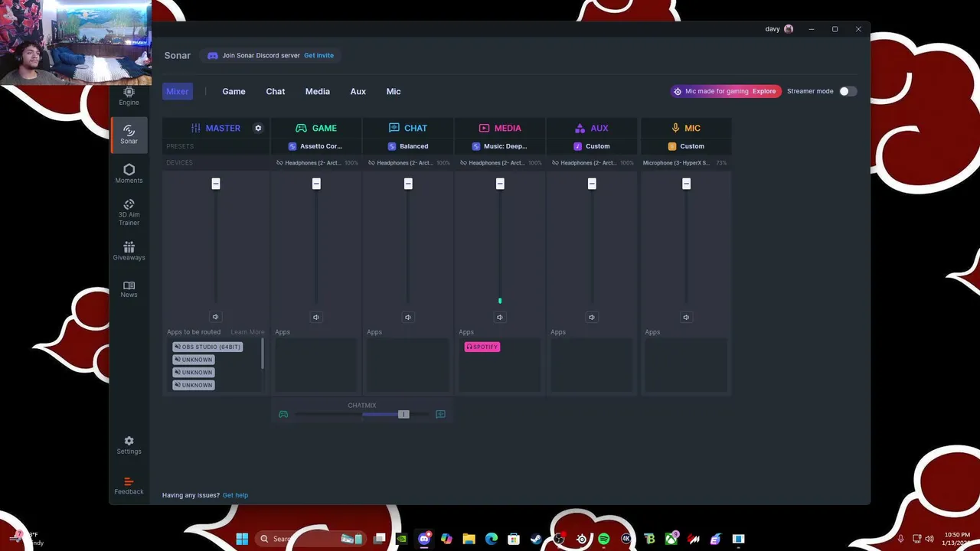Open the Media preset dropdown Music: Deep...
980x551 pixels.
[x=500, y=146]
